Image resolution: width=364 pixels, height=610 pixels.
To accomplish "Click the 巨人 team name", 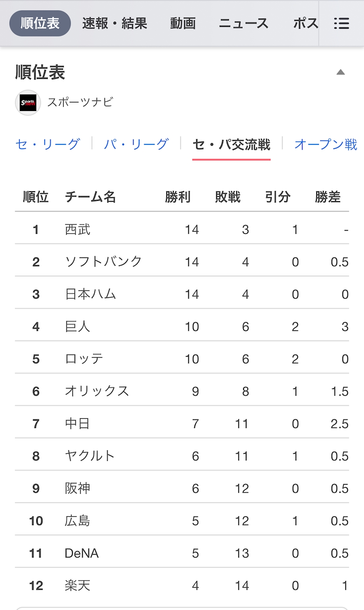I will click(78, 326).
